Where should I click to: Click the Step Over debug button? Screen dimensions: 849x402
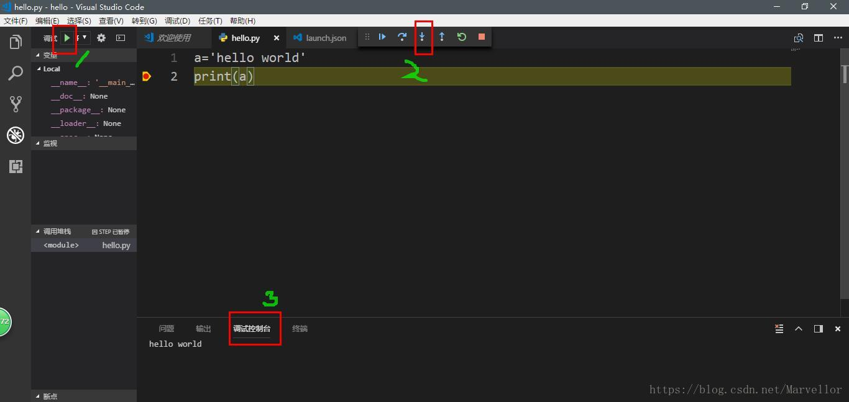(402, 37)
